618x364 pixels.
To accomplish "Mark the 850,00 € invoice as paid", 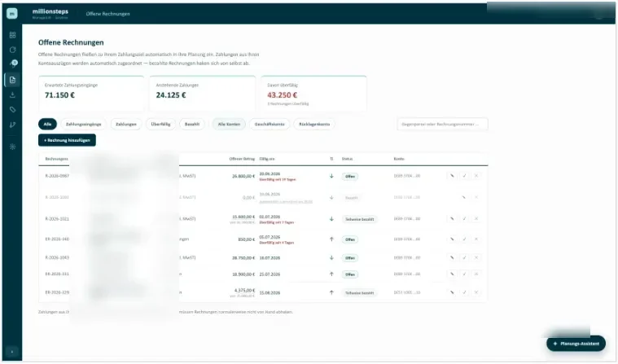I will (x=464, y=239).
